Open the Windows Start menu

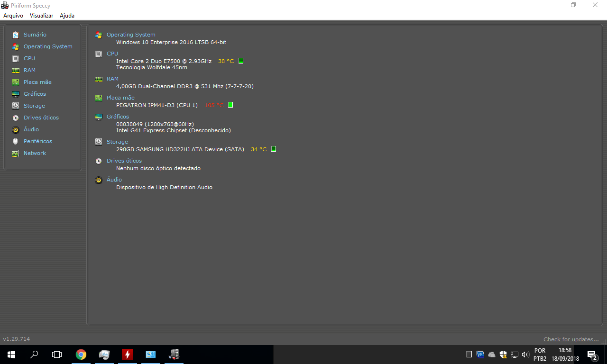tap(11, 355)
